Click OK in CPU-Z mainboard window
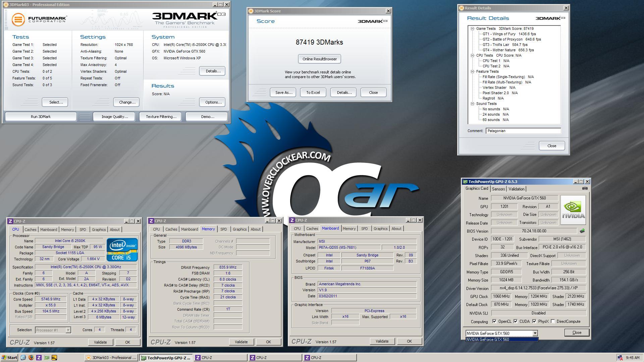 [x=409, y=341]
